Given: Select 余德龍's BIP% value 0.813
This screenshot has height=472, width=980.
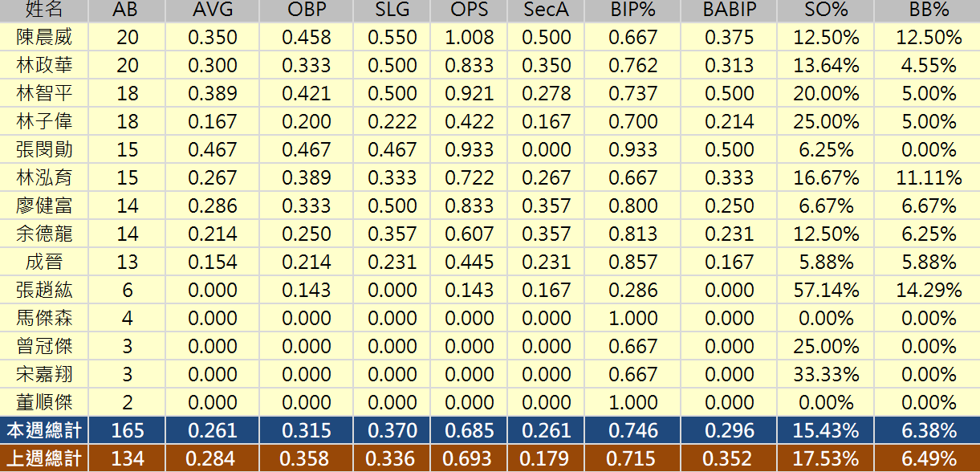Looking at the screenshot, I should point(632,234).
